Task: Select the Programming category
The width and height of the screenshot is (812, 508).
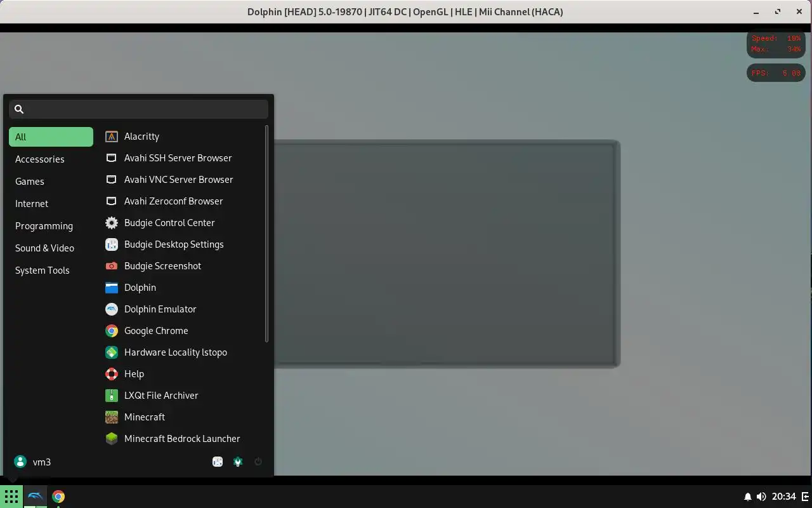Action: click(x=51, y=226)
